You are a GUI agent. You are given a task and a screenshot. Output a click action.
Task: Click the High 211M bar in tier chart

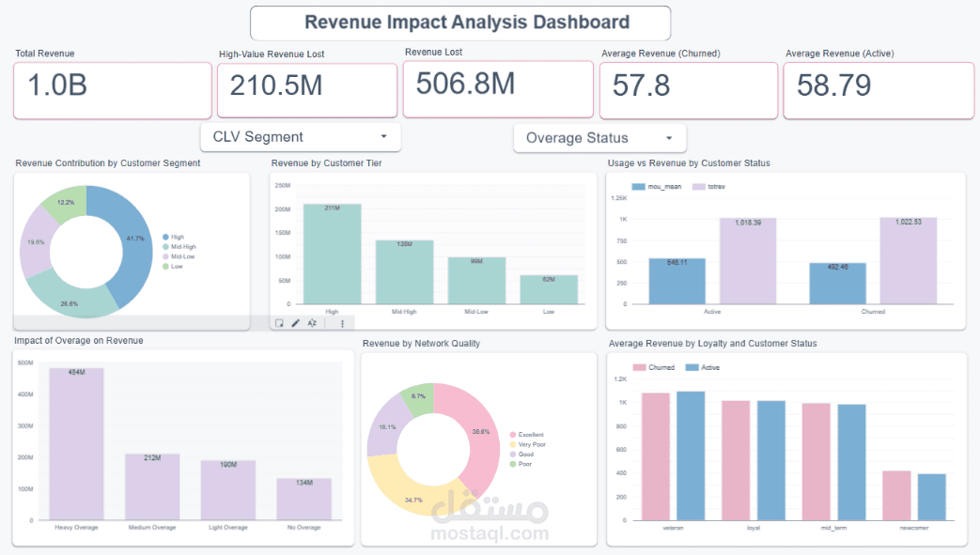(x=332, y=254)
